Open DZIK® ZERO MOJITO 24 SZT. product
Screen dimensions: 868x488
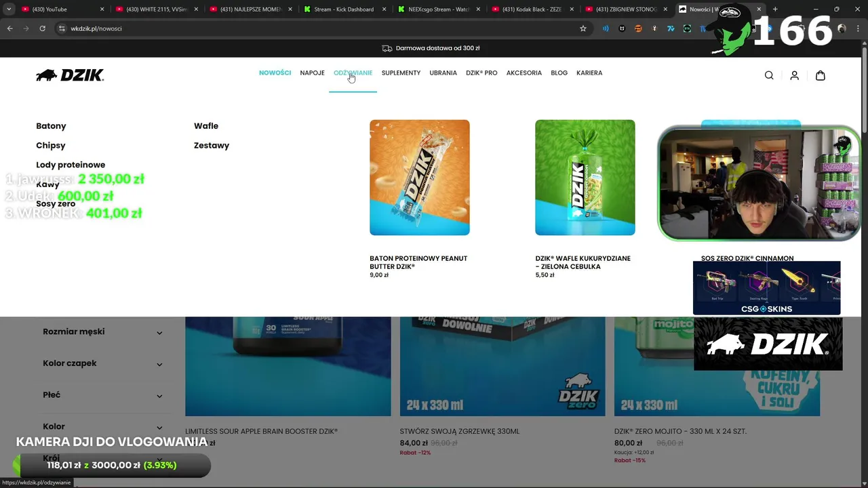[x=680, y=432]
